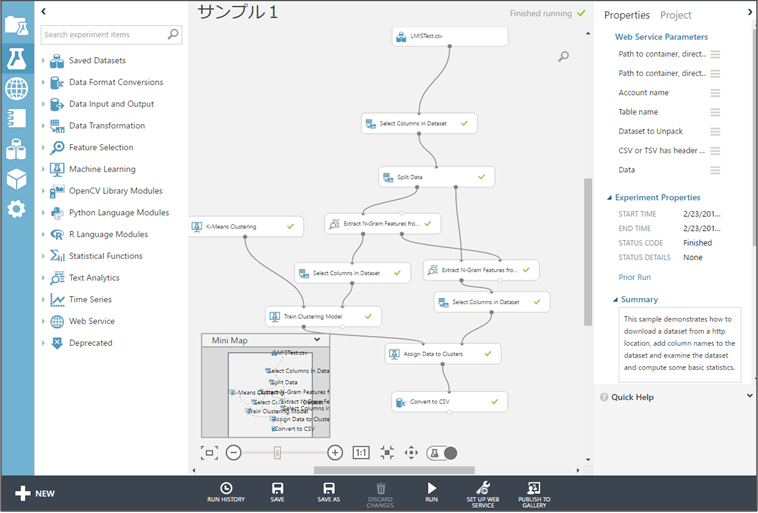Click the search magnifier in module palette
The width and height of the screenshot is (758, 513).
[x=173, y=34]
